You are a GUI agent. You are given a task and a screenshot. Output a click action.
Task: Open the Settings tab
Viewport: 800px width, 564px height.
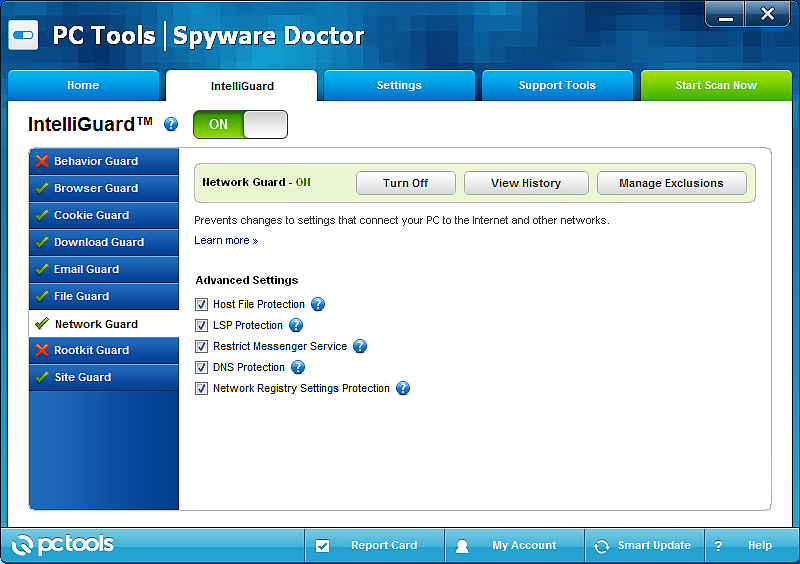tap(399, 85)
